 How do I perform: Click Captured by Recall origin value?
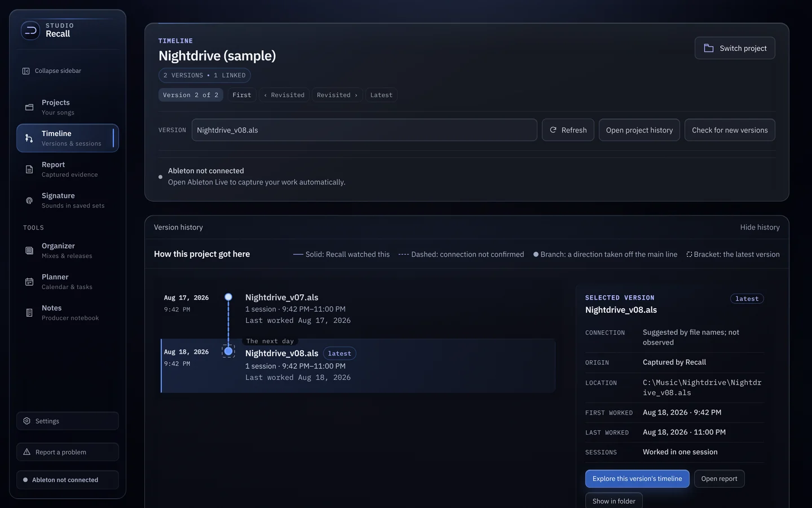(674, 362)
